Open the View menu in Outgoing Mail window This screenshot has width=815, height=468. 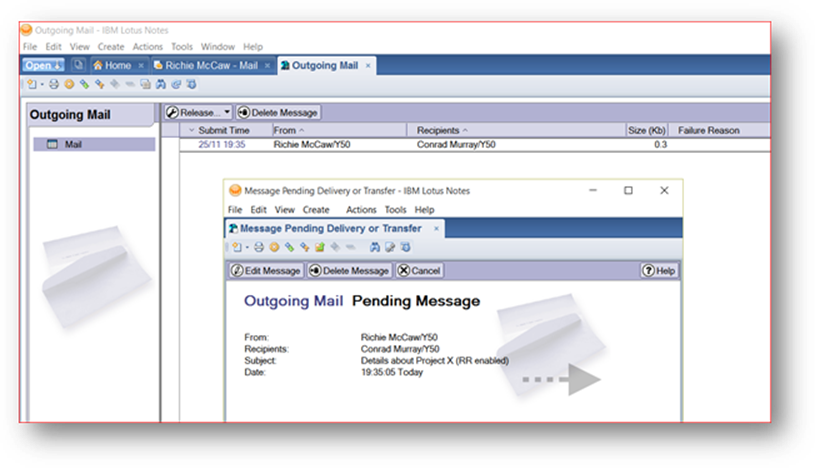(80, 47)
